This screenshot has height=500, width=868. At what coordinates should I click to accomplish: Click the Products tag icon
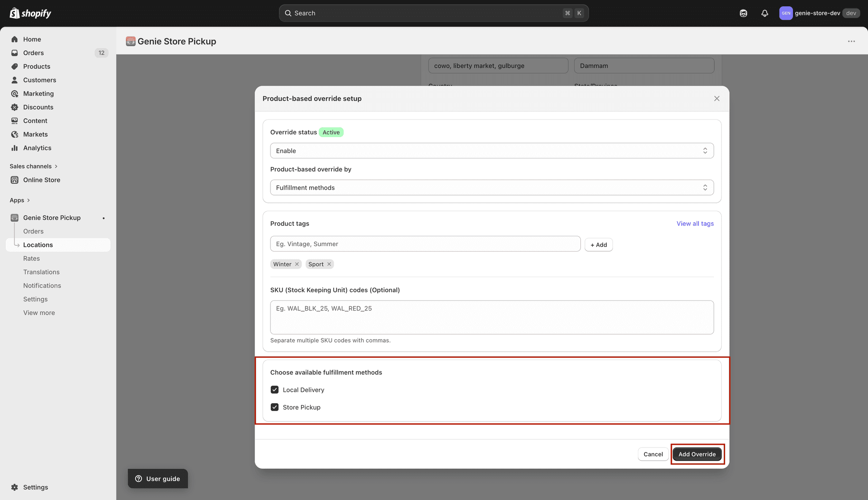(x=14, y=67)
